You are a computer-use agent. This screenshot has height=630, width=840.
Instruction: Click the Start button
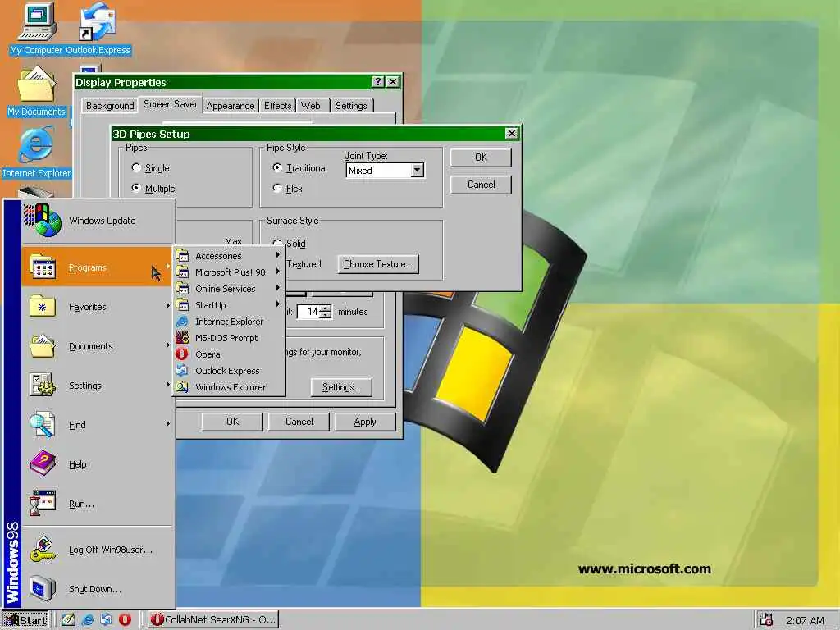coord(25,620)
